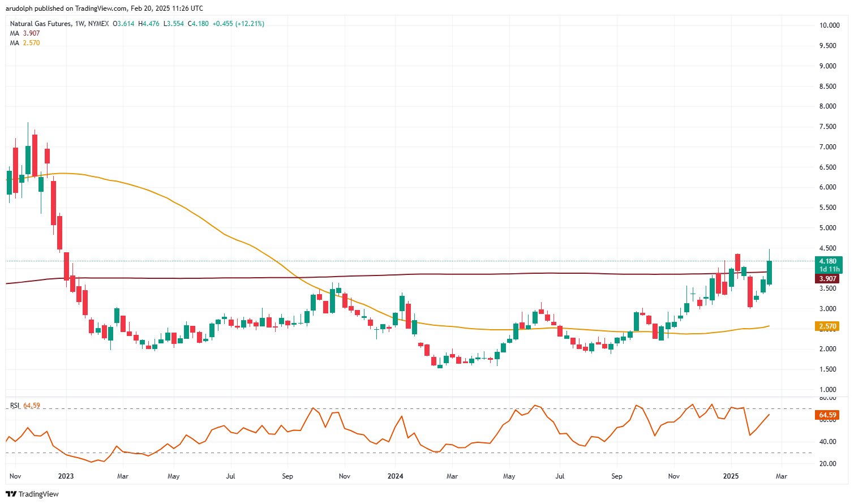854x504 pixels.
Task: Click the dark red 3.907 price axis tag
Action: [827, 279]
